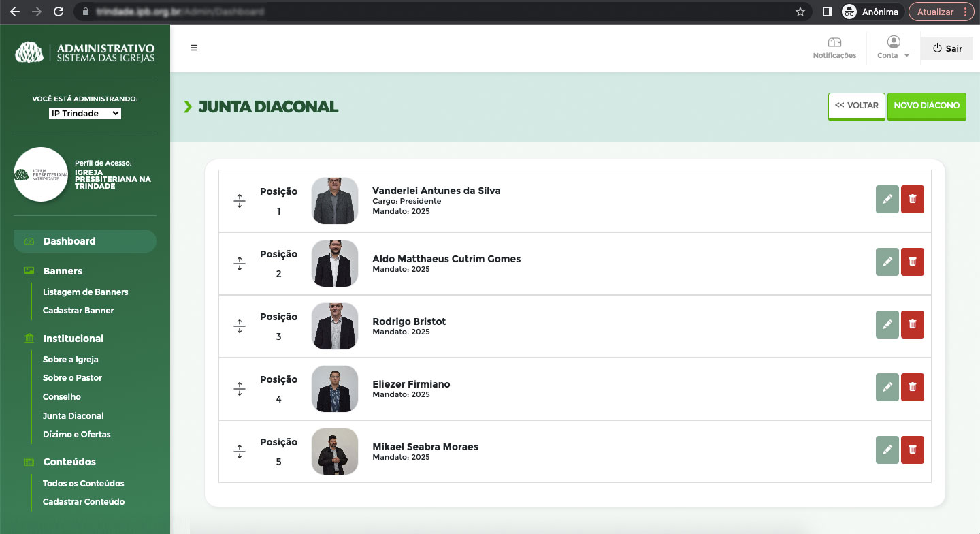Delete Aldo Matthaeus Cutrim Gomes with trash icon

point(912,262)
